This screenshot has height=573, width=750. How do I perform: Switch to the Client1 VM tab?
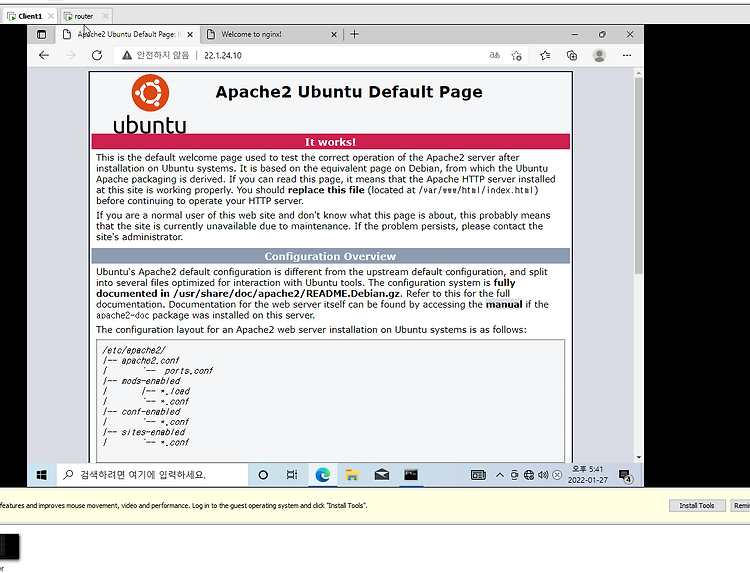click(x=30, y=16)
